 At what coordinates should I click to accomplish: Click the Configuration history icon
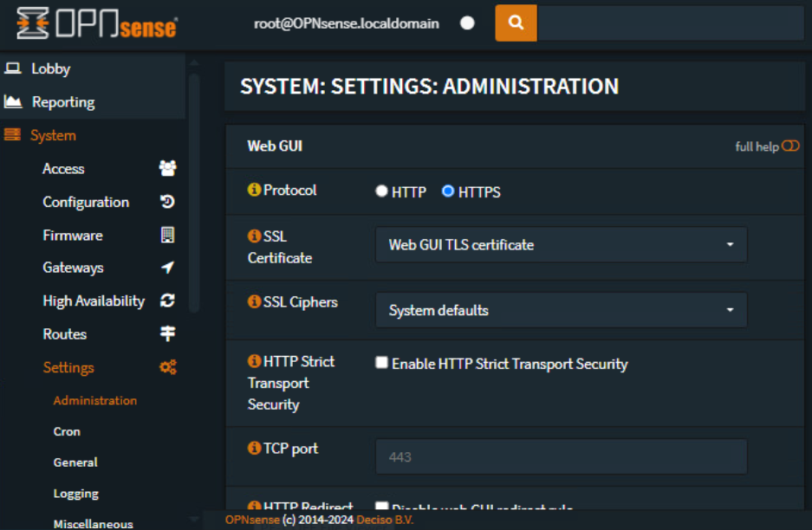(167, 201)
